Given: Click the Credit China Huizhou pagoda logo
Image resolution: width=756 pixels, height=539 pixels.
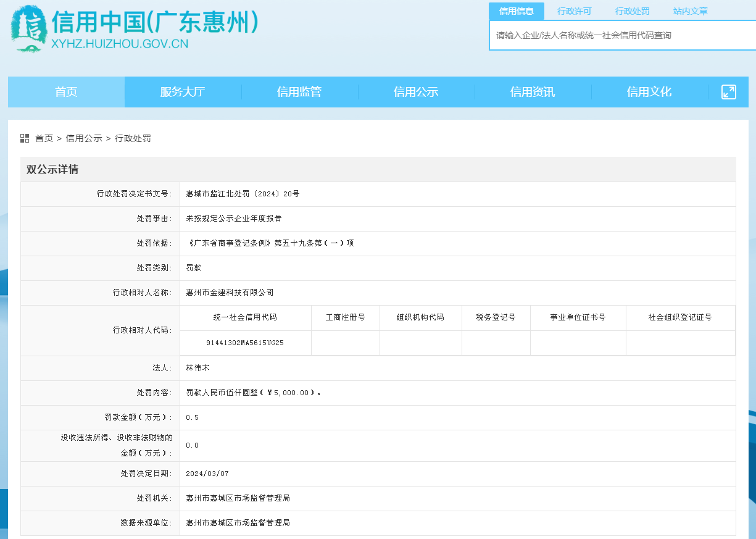Looking at the screenshot, I should [x=29, y=28].
